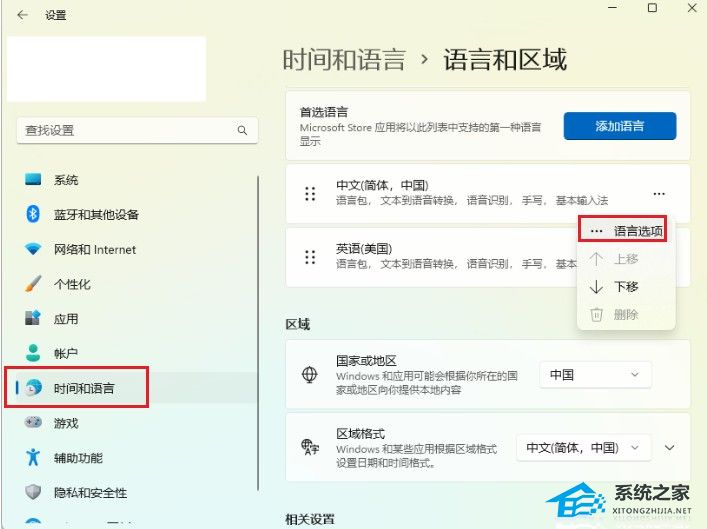The image size is (707, 529).
Task: Maximize the 设置 window
Action: [x=652, y=8]
